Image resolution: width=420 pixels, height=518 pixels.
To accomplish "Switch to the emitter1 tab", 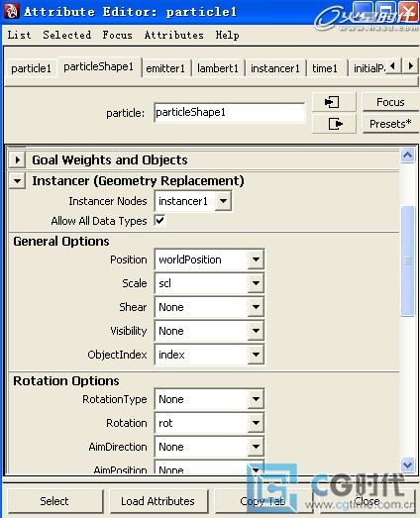I will (x=165, y=68).
